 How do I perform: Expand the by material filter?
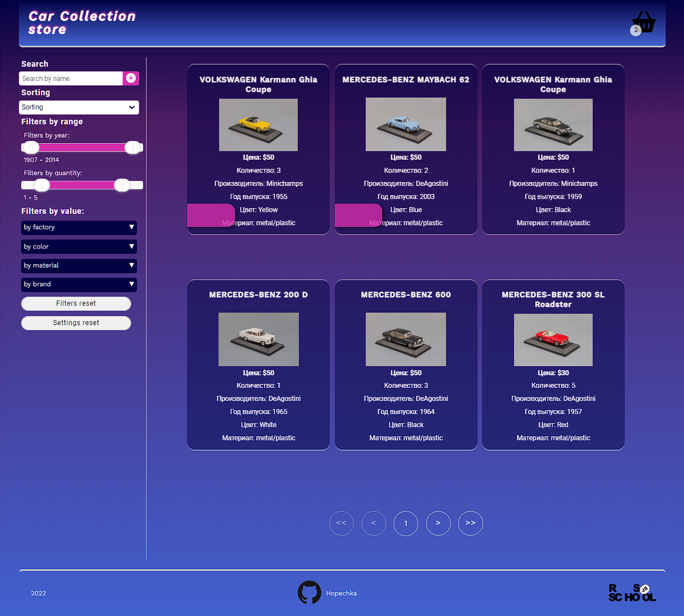(79, 265)
